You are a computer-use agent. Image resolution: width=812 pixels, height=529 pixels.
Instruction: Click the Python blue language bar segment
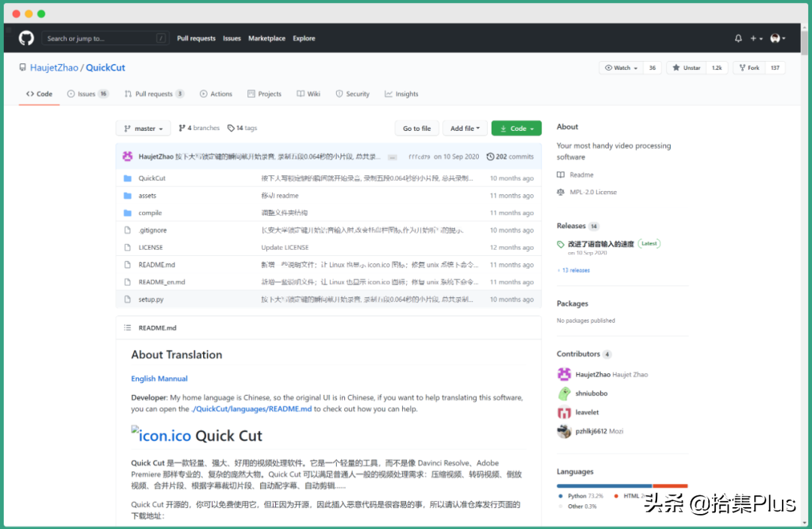(604, 486)
